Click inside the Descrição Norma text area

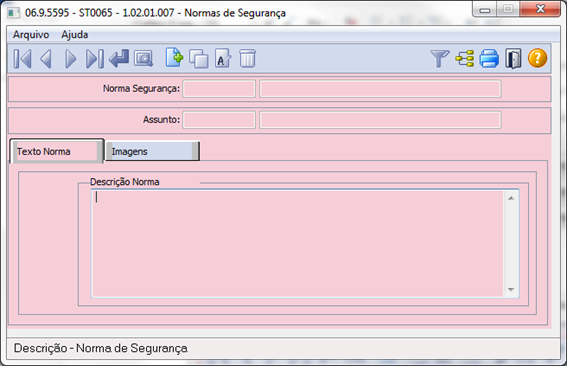pos(297,243)
